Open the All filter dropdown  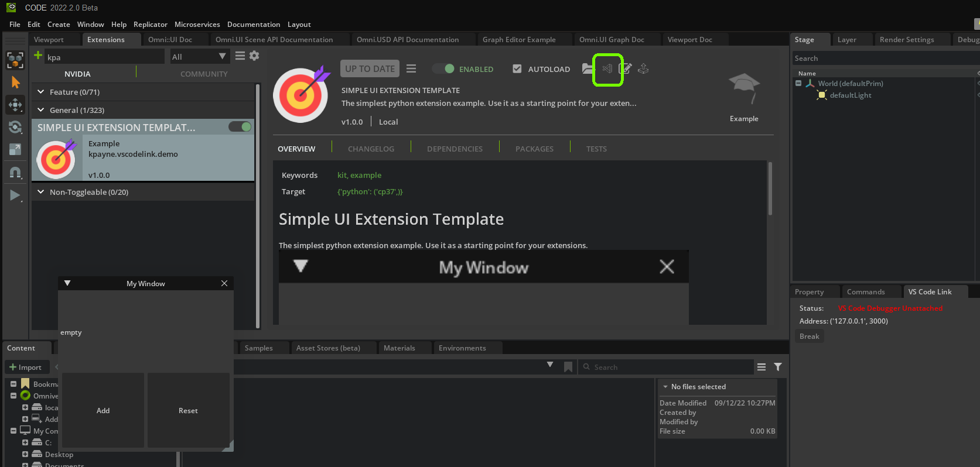click(199, 56)
